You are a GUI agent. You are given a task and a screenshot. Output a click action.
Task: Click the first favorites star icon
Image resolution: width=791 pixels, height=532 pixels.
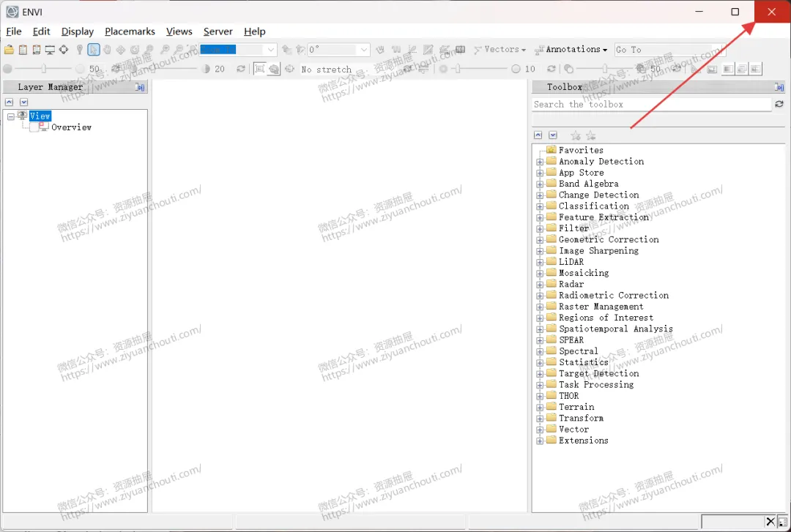point(576,135)
